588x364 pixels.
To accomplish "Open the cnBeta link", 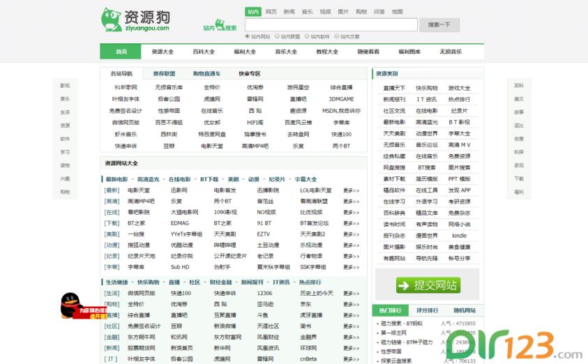I will coord(308,358).
